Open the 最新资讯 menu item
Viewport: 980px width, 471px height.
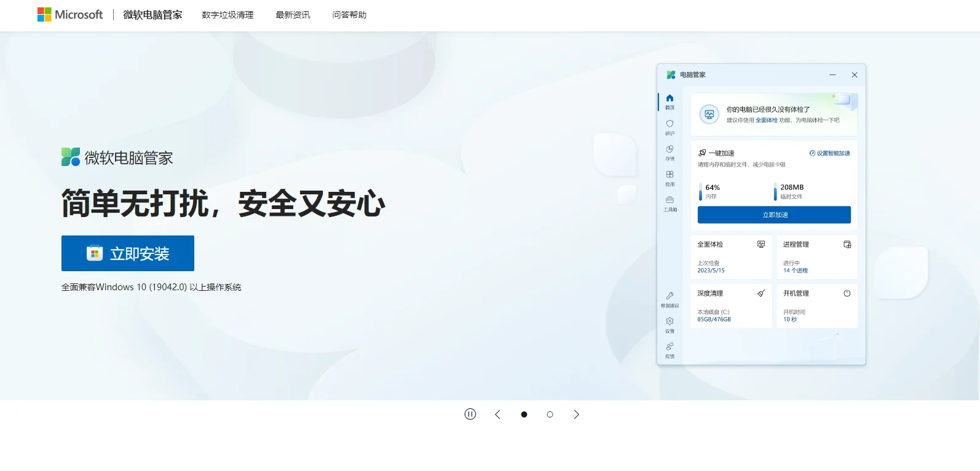pyautogui.click(x=293, y=15)
